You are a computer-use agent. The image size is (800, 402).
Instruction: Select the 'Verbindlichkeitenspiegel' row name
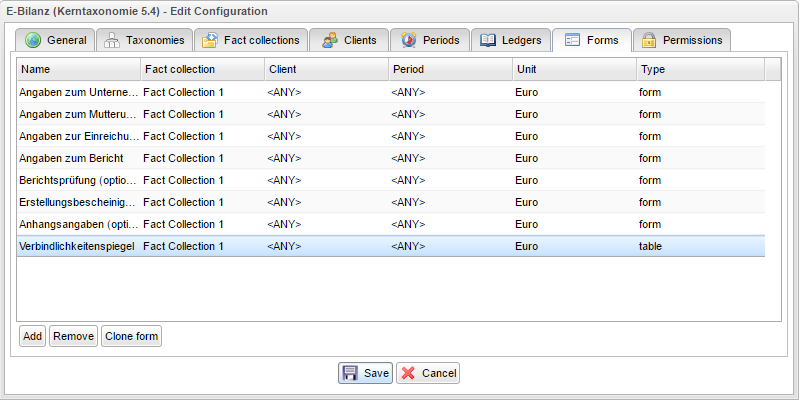point(77,246)
